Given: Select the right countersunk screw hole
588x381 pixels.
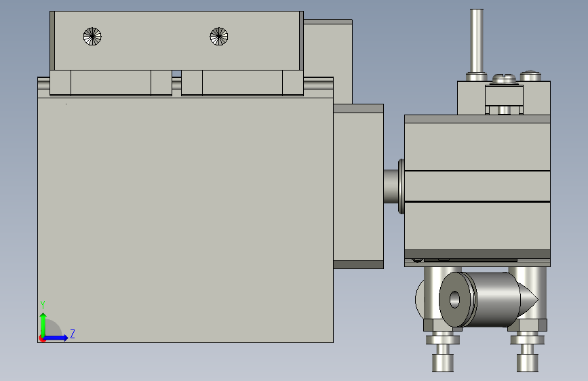Looking at the screenshot, I should [219, 37].
